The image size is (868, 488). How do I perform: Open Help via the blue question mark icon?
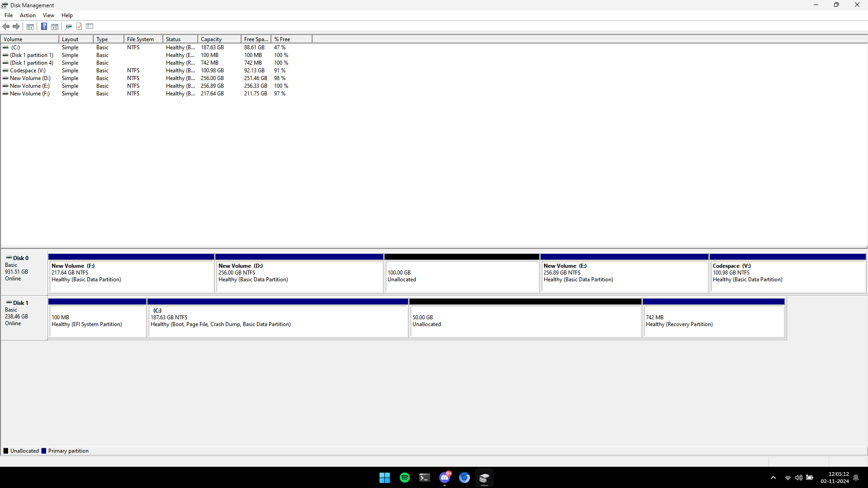[44, 27]
